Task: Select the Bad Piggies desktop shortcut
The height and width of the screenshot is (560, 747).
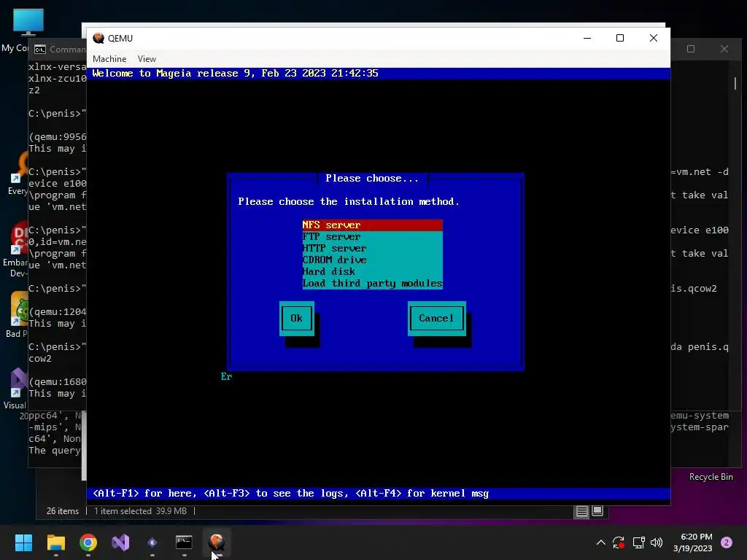Action: (18, 314)
